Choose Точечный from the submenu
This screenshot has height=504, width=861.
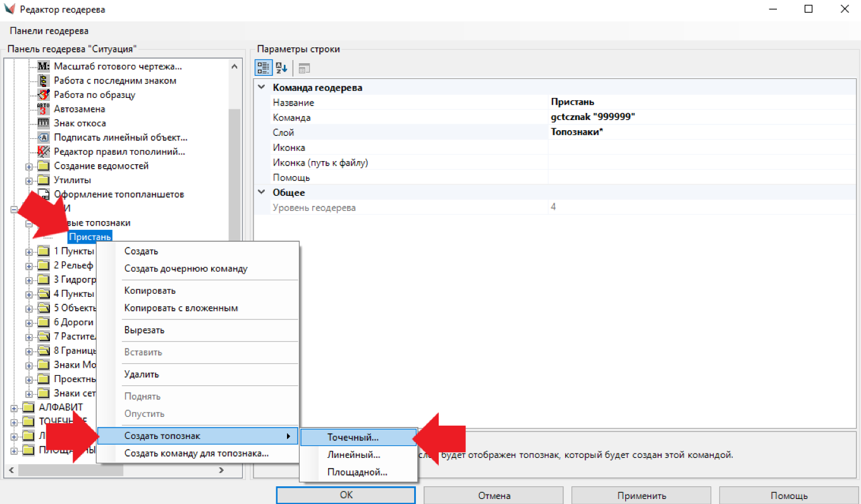click(x=353, y=437)
